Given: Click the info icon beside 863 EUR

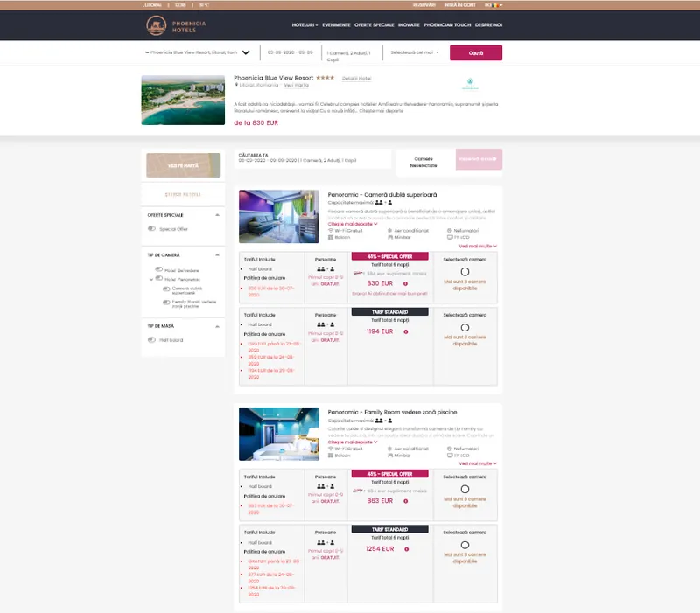Looking at the screenshot, I should 405,501.
